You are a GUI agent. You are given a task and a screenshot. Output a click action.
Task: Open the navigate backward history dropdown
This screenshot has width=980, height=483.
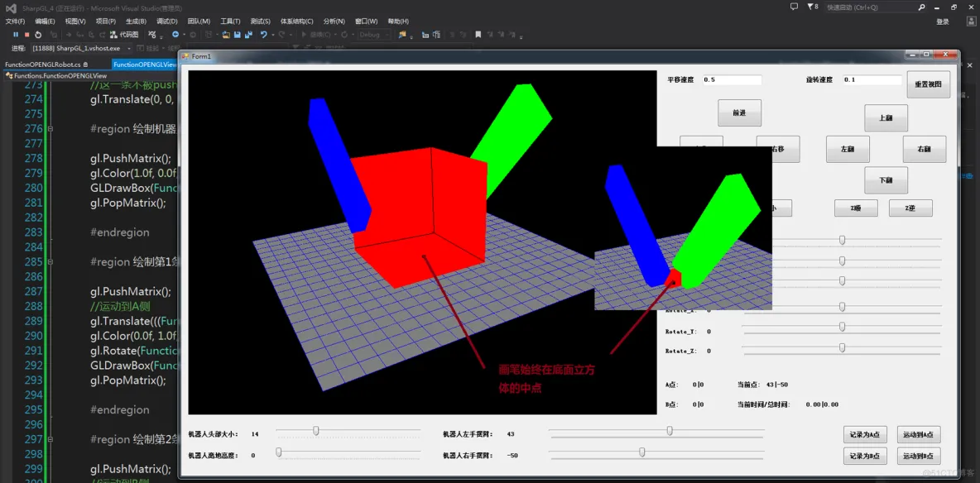[184, 35]
